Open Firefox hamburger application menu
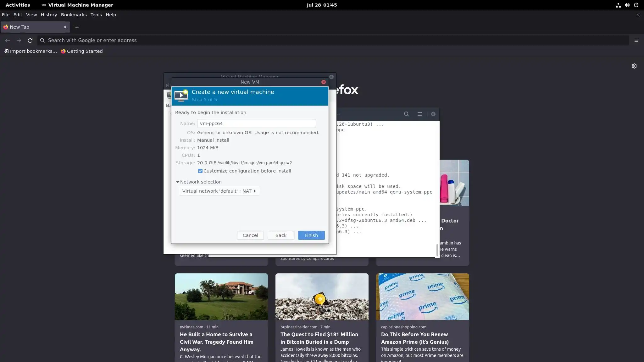 [x=636, y=40]
